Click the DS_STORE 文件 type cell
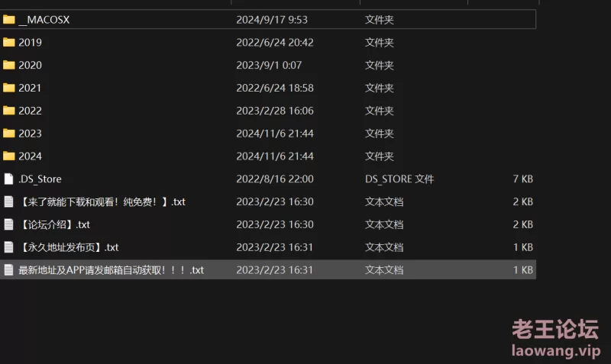The image size is (611, 364). click(x=399, y=179)
